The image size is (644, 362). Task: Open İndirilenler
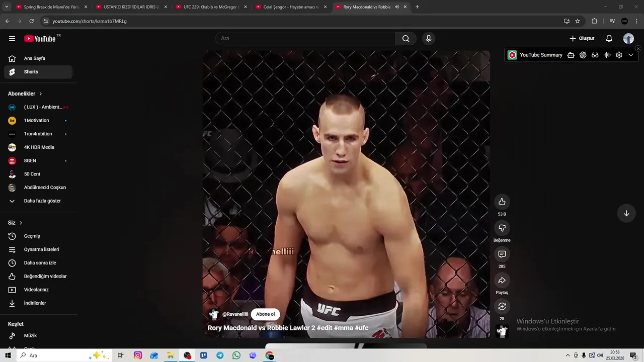tap(38, 303)
